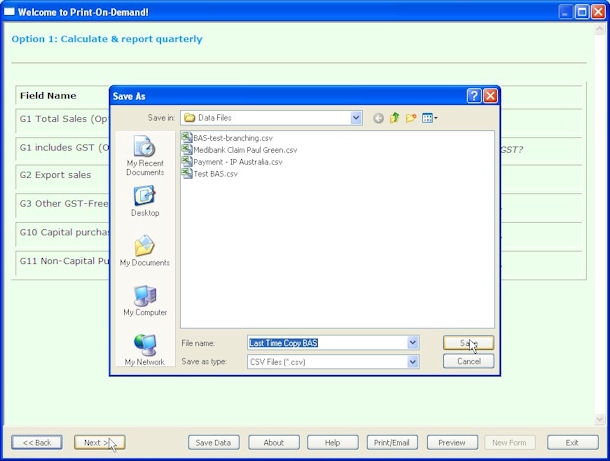This screenshot has width=610, height=461.
Task: Click the Up One Level folder icon
Action: coord(394,118)
